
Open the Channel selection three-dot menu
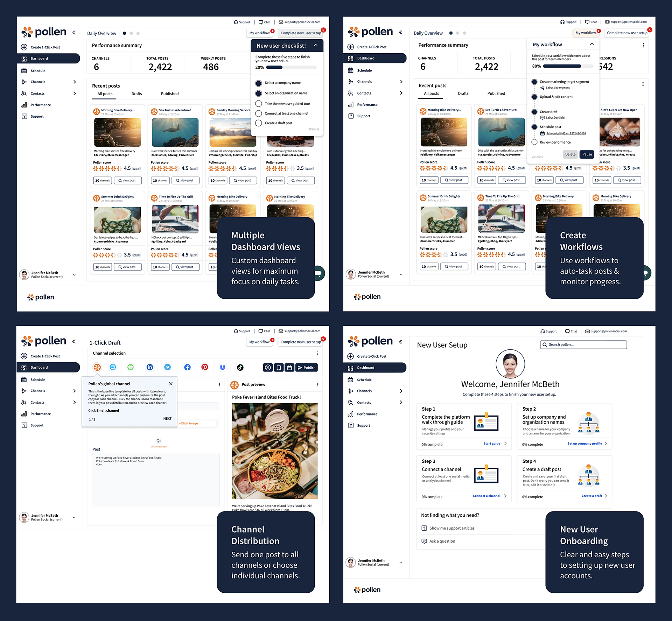317,353
